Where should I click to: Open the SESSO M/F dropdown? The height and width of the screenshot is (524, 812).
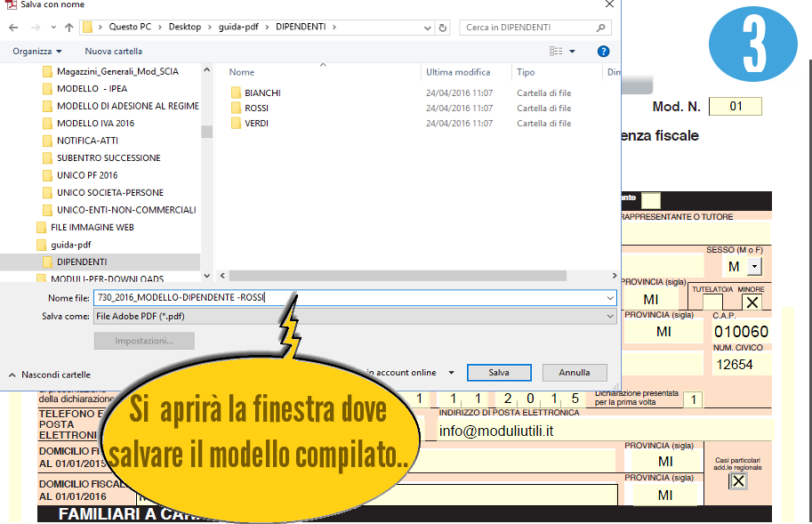[x=754, y=266]
